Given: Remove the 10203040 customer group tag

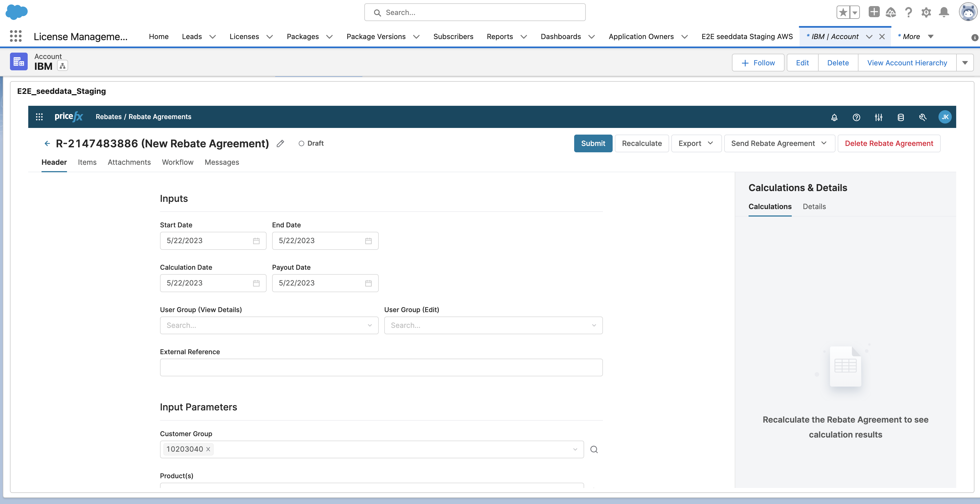Looking at the screenshot, I should tap(208, 449).
